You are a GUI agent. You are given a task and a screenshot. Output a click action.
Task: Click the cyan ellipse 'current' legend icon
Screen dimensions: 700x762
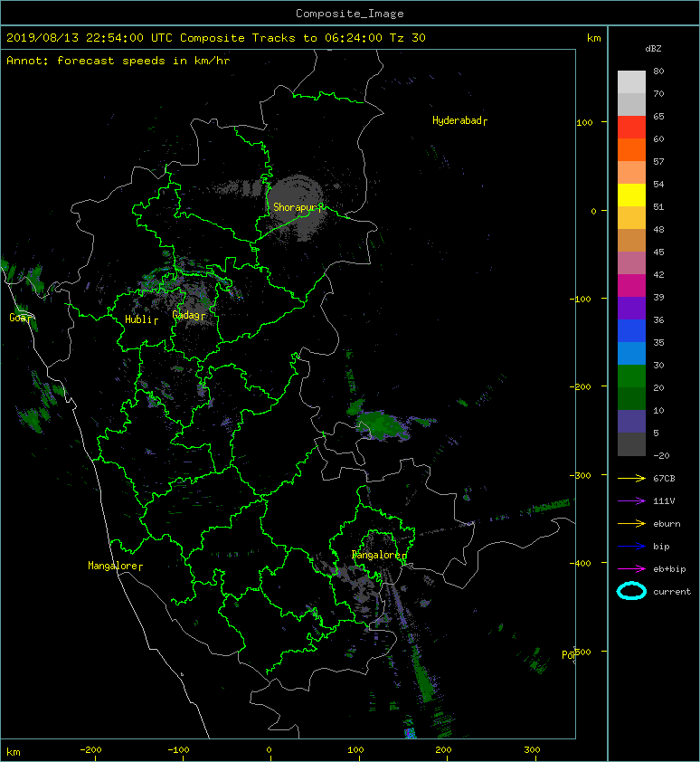631,592
